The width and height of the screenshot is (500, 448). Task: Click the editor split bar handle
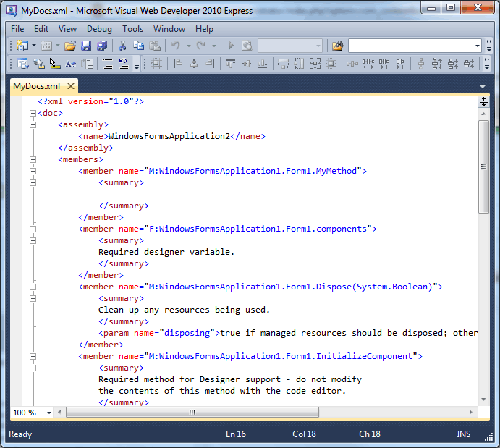(x=483, y=102)
